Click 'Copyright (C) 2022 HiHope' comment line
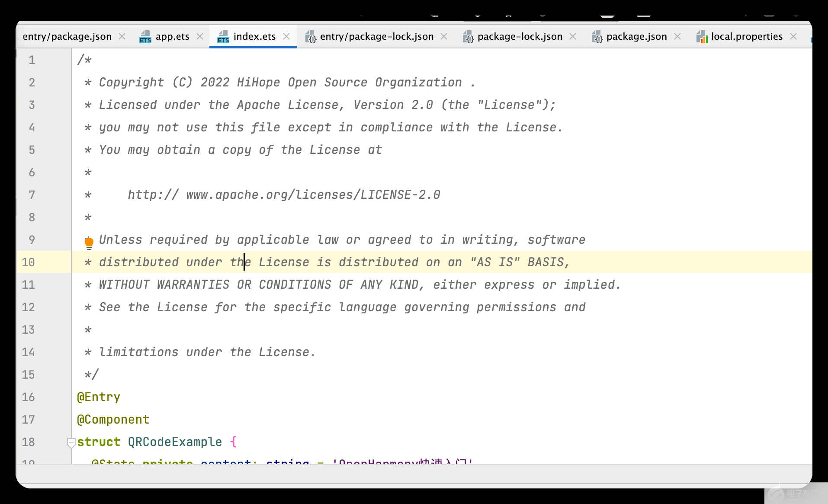828x504 pixels. pos(280,83)
